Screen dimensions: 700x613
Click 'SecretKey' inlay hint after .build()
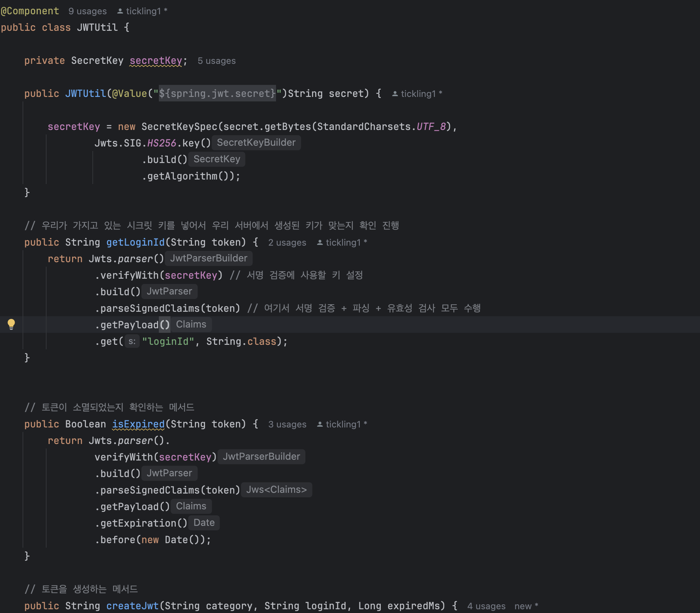[x=217, y=159]
